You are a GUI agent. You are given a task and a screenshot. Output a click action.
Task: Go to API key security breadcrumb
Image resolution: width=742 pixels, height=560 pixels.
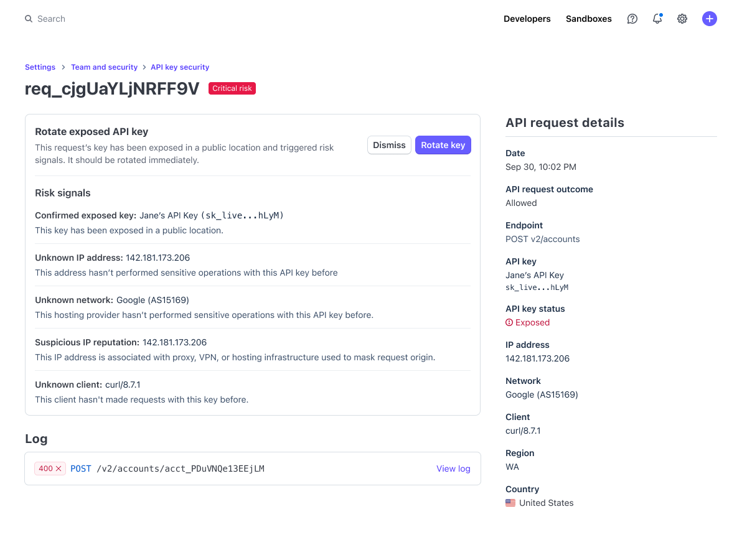[x=180, y=67]
